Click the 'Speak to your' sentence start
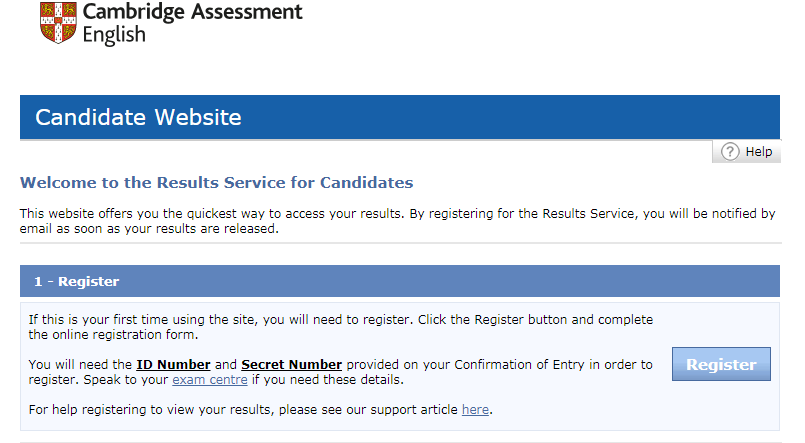Image resolution: width=805 pixels, height=443 pixels. [x=126, y=380]
